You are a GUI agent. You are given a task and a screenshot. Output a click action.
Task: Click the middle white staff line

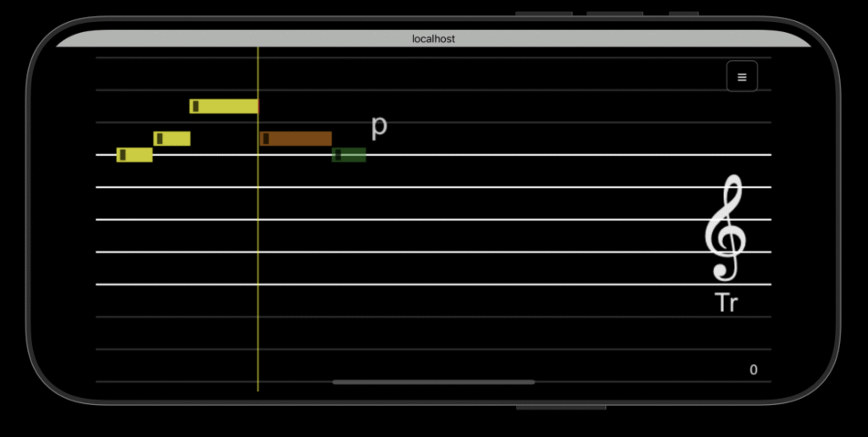tap(424, 219)
